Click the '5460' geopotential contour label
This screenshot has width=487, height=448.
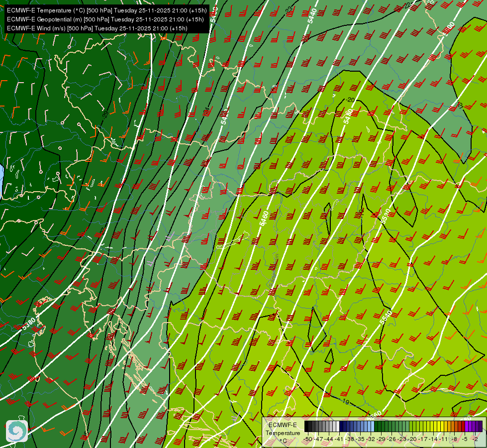(264, 218)
